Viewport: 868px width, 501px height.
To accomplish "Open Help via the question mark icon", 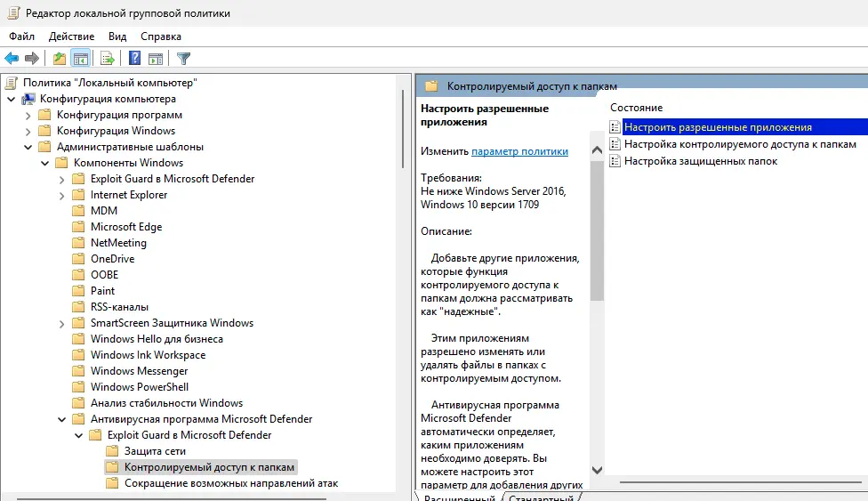I will [135, 59].
